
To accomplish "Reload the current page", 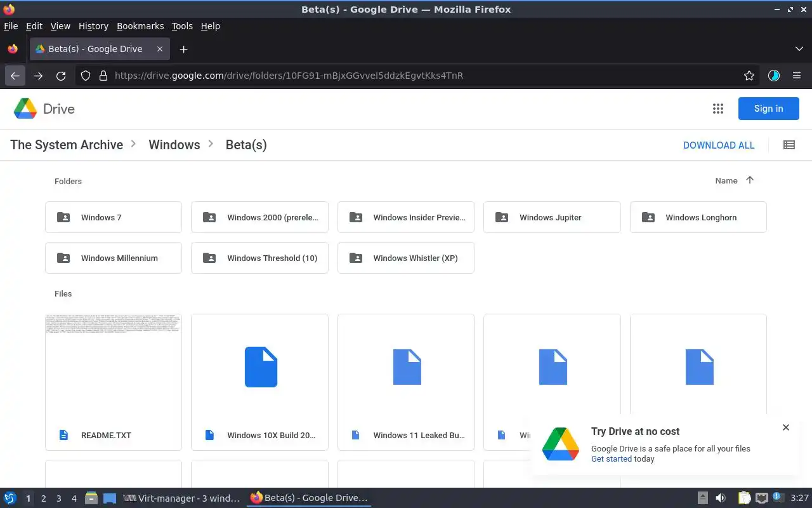I will pos(61,76).
